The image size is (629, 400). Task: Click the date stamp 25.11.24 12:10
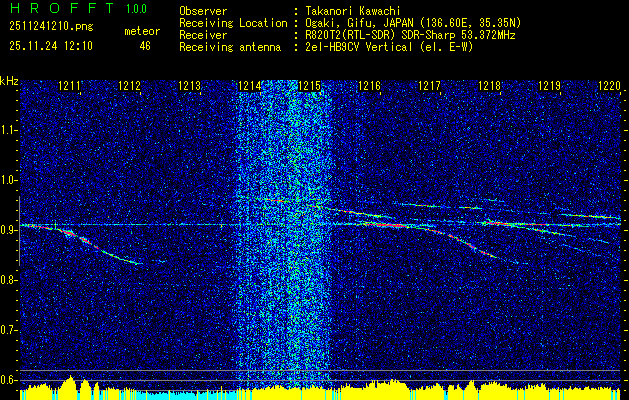point(51,46)
